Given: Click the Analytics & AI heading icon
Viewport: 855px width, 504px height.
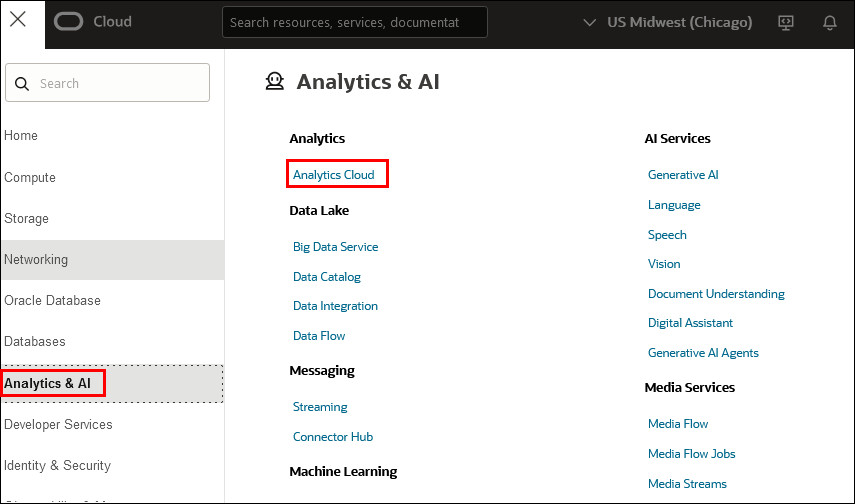Looking at the screenshot, I should (x=274, y=82).
